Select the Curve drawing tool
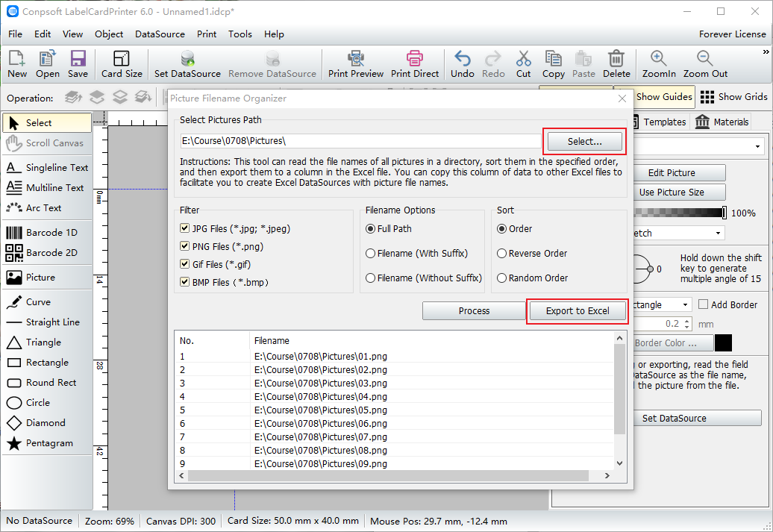The width and height of the screenshot is (773, 532). tap(47, 302)
